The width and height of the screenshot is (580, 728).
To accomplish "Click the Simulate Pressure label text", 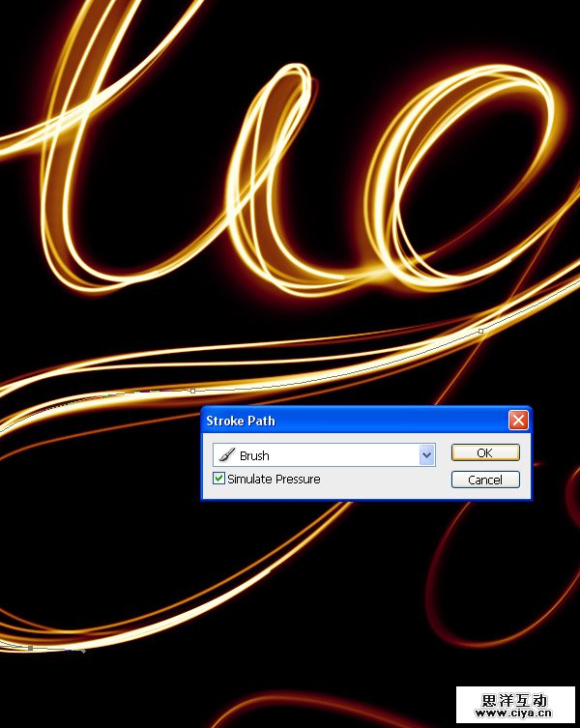I will (274, 479).
